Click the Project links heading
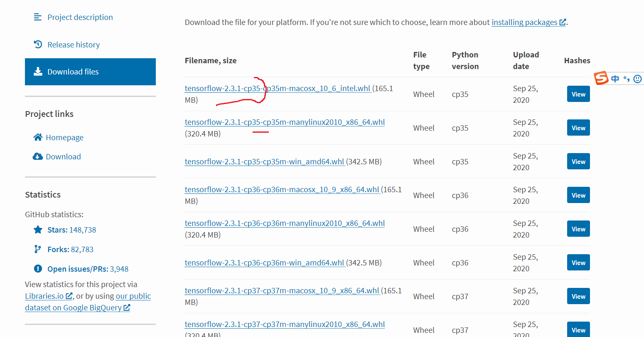The width and height of the screenshot is (644, 337). pyautogui.click(x=49, y=114)
